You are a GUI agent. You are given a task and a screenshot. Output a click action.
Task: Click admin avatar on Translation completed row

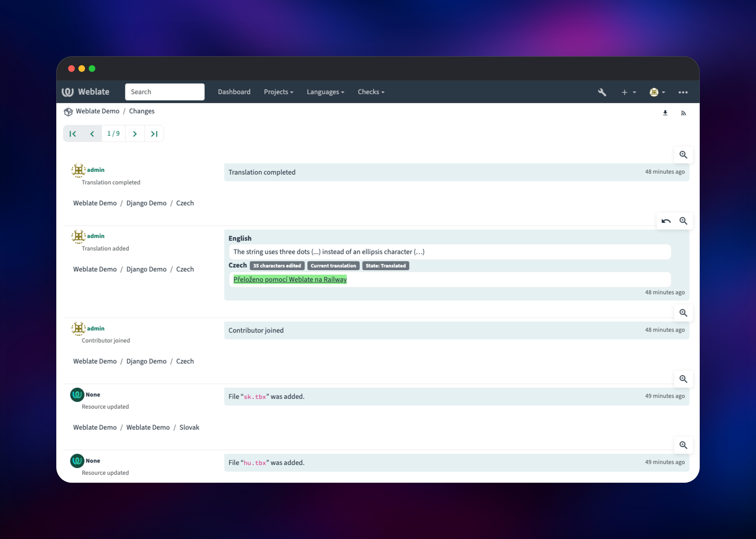(x=78, y=170)
